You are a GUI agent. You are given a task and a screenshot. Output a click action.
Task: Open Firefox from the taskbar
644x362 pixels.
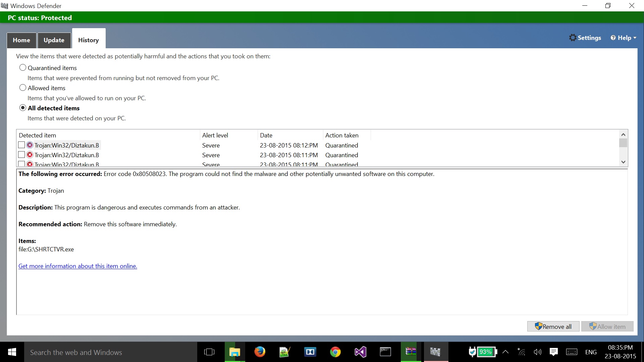tap(260, 352)
